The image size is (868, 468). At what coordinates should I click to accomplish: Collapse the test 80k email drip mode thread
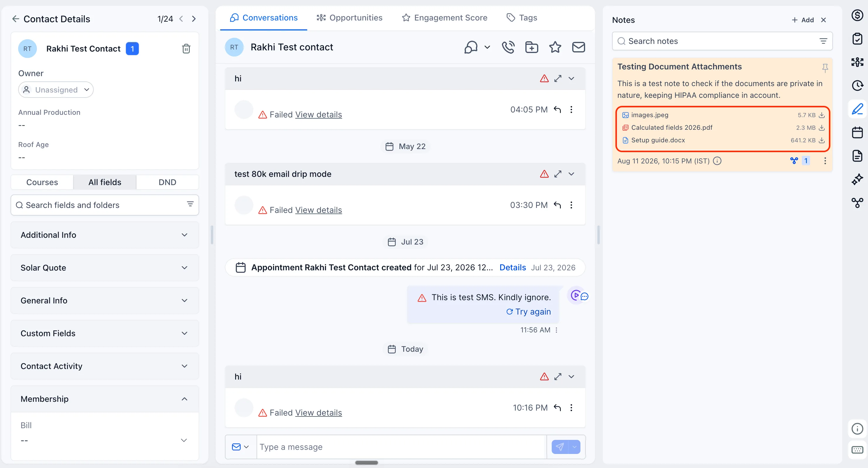(x=571, y=174)
